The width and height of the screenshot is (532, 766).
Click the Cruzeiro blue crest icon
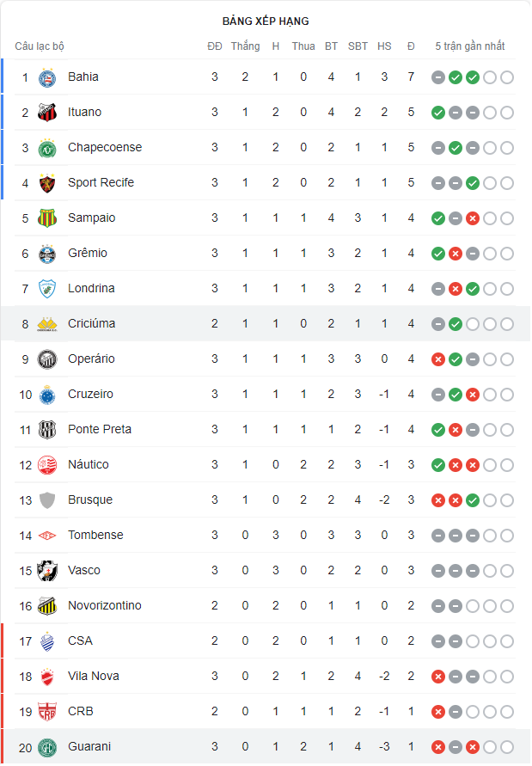(x=47, y=395)
